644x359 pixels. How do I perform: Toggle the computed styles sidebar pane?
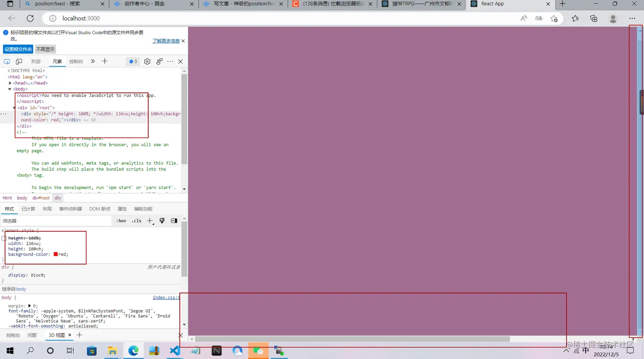[174, 221]
